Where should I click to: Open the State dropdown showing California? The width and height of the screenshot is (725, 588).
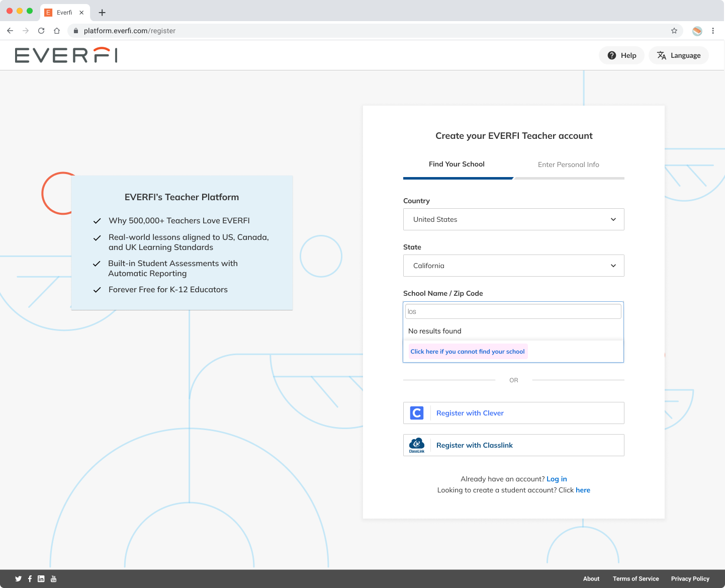[x=514, y=266]
